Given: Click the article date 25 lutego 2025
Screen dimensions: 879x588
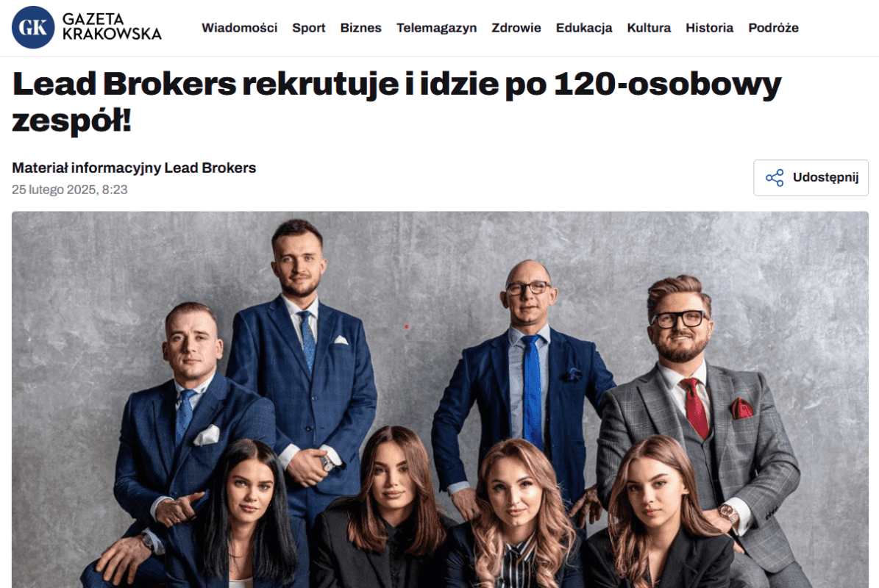Looking at the screenshot, I should tap(54, 190).
